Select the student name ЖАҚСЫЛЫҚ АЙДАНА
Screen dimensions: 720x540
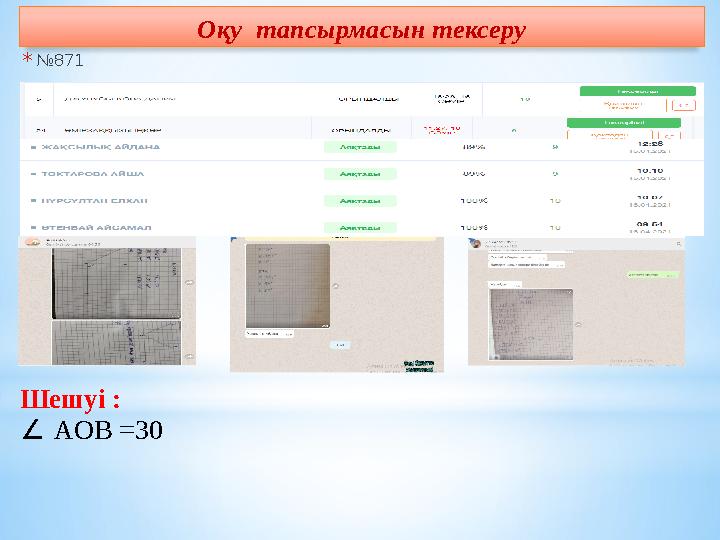coord(101,147)
